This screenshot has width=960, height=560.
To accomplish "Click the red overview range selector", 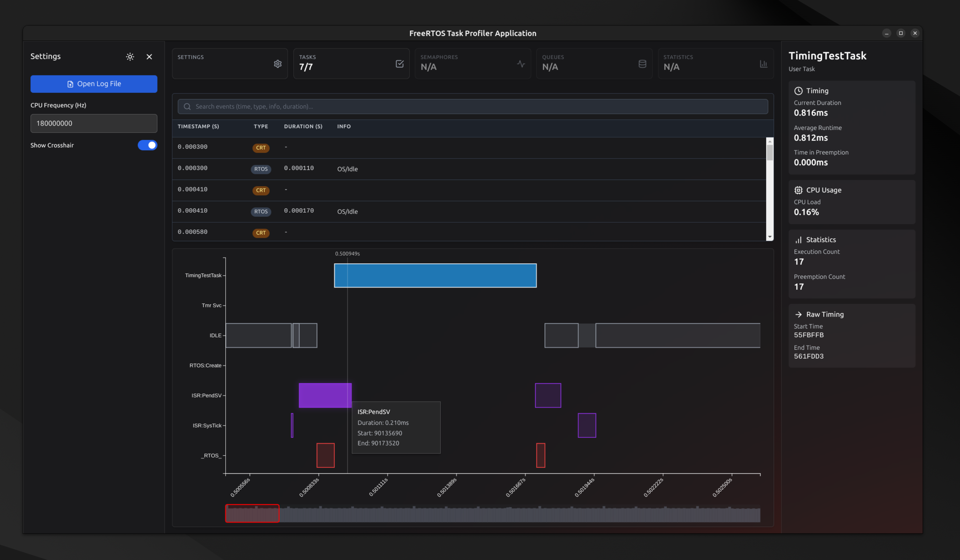I will coord(252,513).
